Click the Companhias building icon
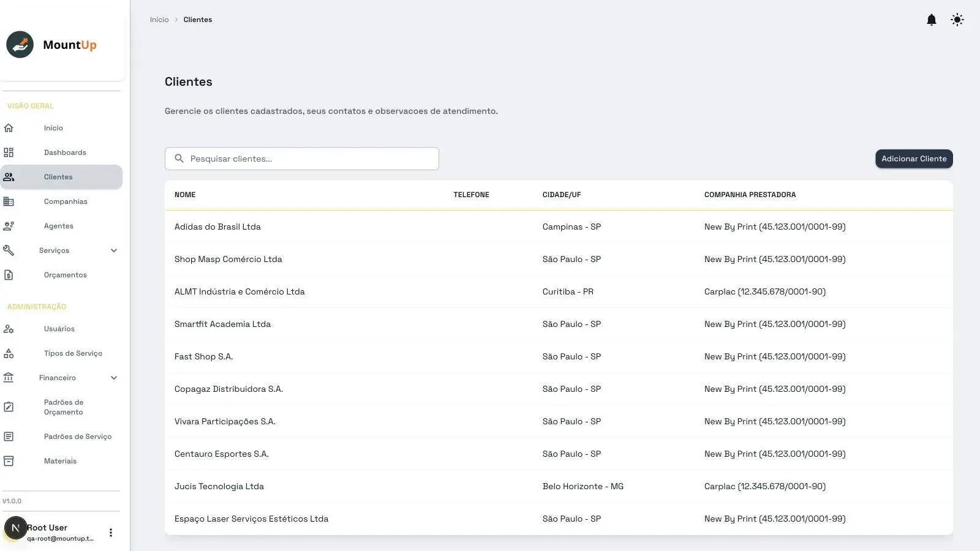980x551 pixels. tap(9, 201)
